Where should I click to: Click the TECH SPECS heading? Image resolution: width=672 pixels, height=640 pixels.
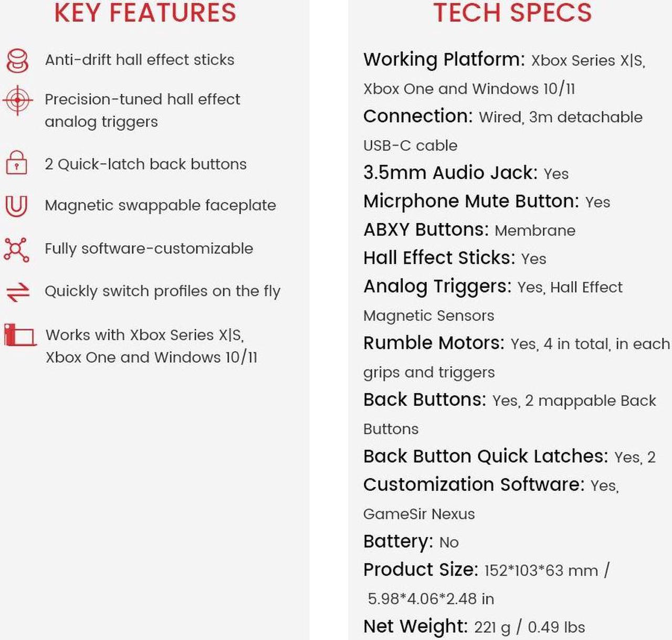coord(512,13)
